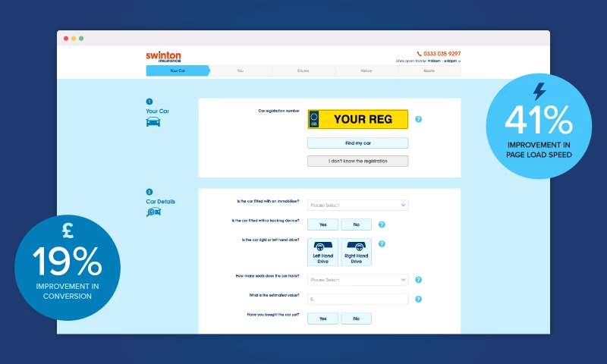Click the step 1 number badge
Image resolution: width=607 pixels, height=364 pixels.
tap(149, 102)
